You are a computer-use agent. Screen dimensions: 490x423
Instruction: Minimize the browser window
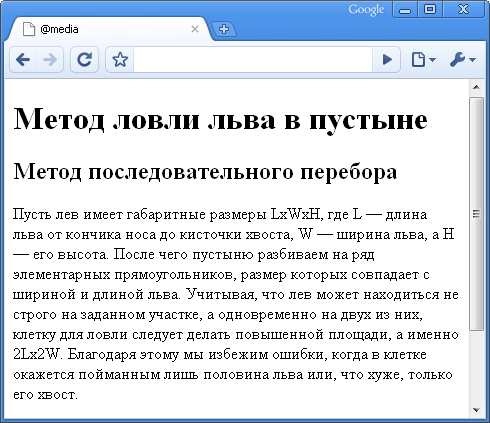coord(405,9)
